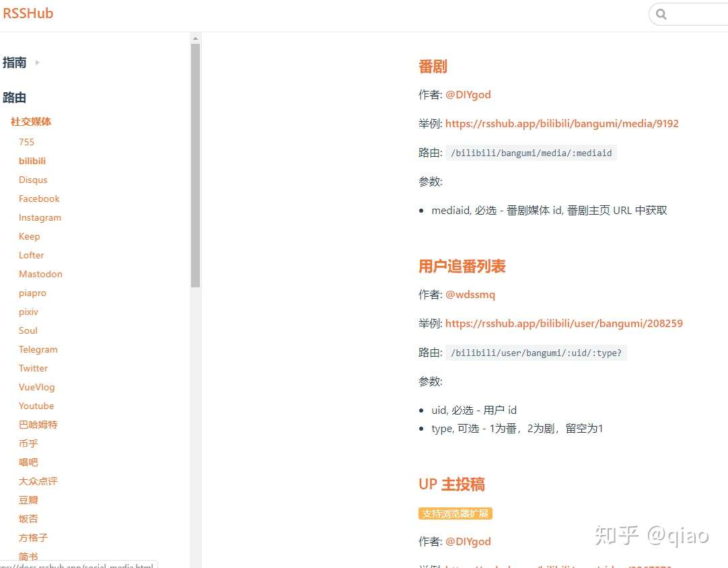The width and height of the screenshot is (728, 568).
Task: Open 饭否 sidebar entry
Action: [28, 519]
